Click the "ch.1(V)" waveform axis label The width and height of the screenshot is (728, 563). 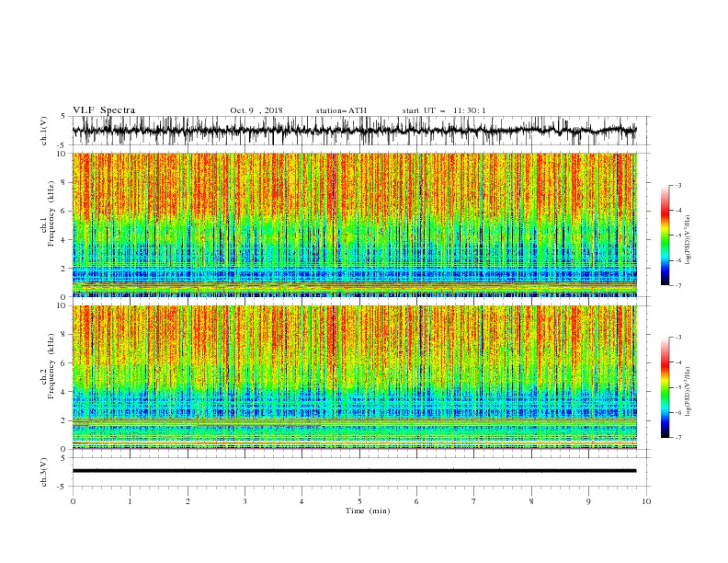(44, 131)
